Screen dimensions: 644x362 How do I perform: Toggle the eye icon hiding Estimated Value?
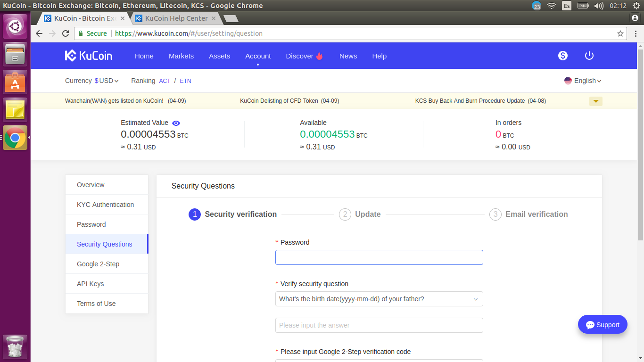[176, 123]
